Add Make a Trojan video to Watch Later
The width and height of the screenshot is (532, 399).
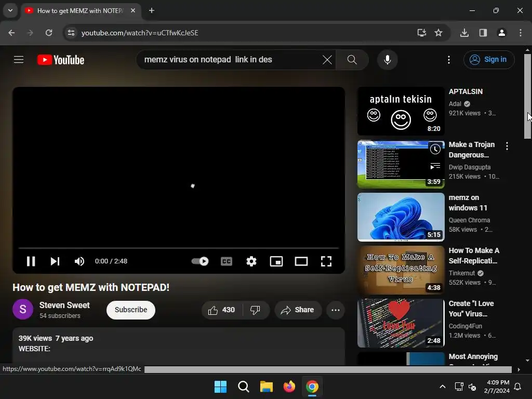tap(435, 149)
